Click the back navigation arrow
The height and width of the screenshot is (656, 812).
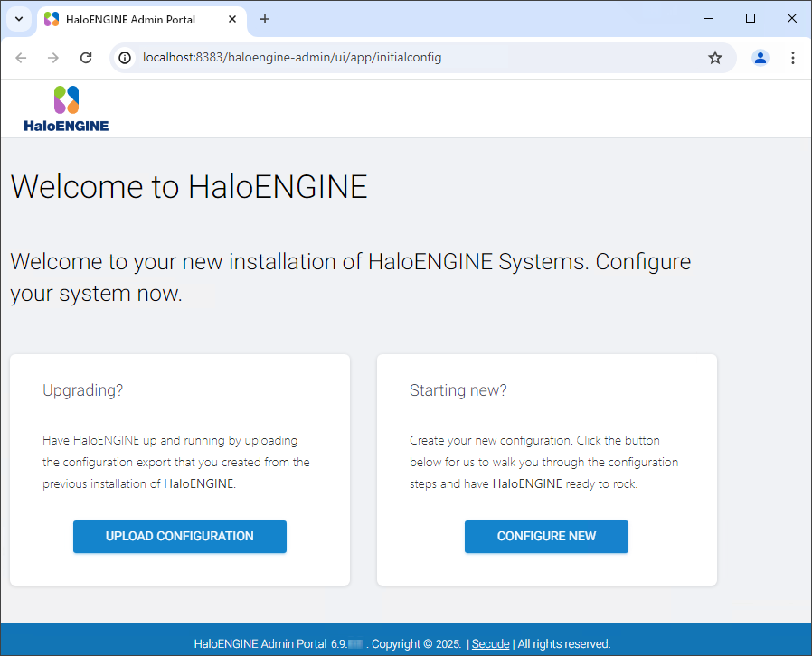[21, 57]
